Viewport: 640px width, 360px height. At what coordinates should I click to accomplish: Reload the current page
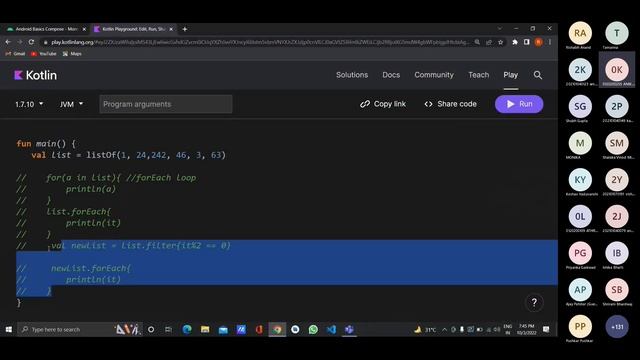pos(31,42)
